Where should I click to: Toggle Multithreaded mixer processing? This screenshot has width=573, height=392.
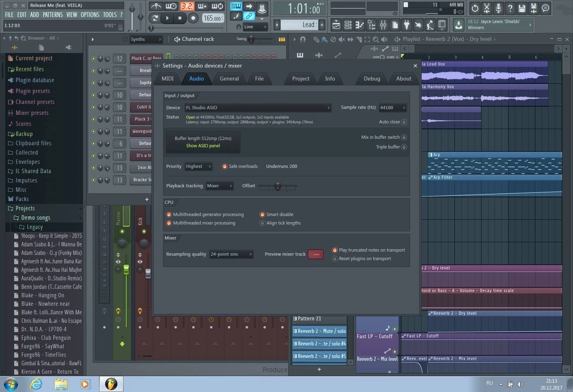point(169,223)
